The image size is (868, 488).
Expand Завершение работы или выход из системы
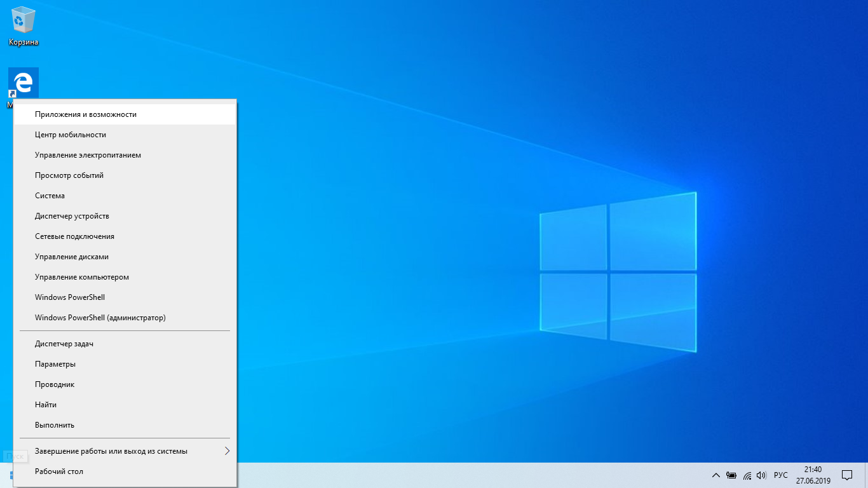(125, 451)
